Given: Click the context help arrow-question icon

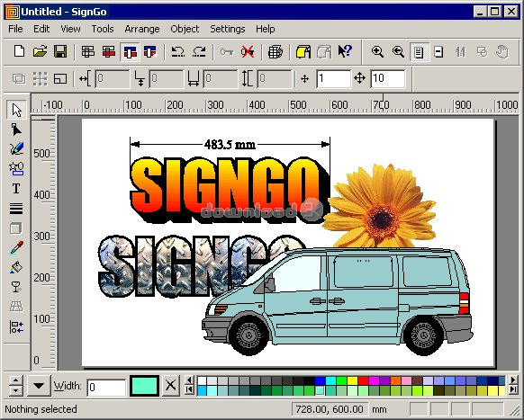Looking at the screenshot, I should 345,51.
